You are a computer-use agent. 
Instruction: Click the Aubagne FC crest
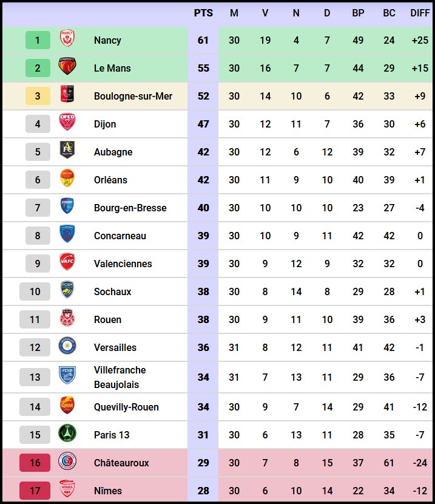tap(67, 151)
